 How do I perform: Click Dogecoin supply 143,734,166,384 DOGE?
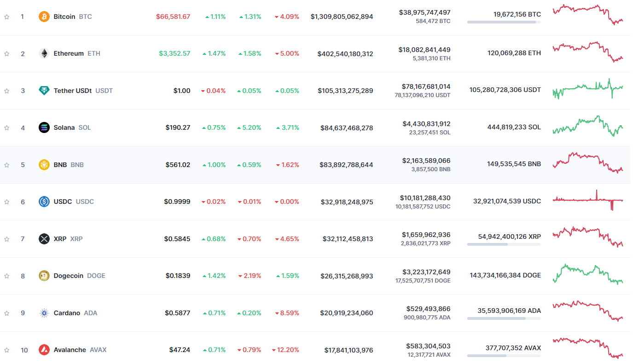pos(505,275)
